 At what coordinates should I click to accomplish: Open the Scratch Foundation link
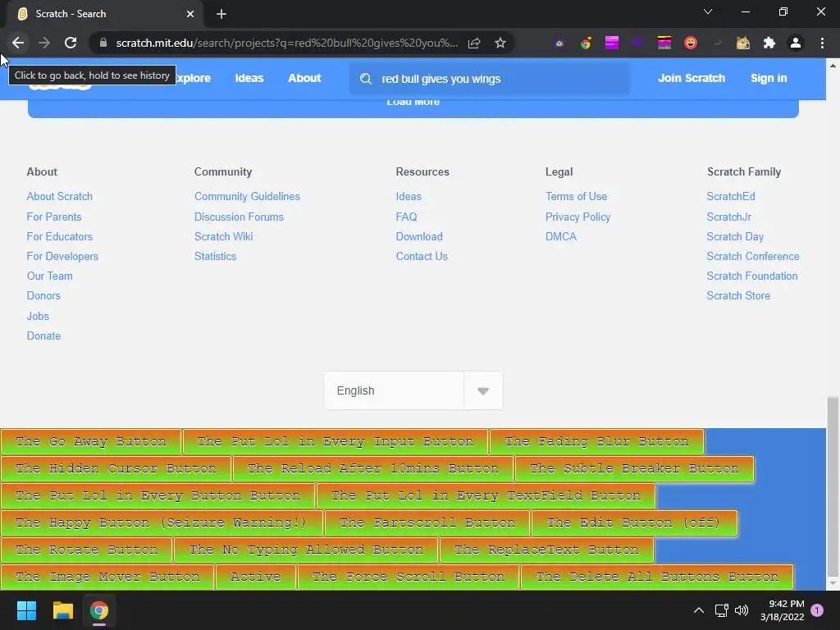[752, 276]
